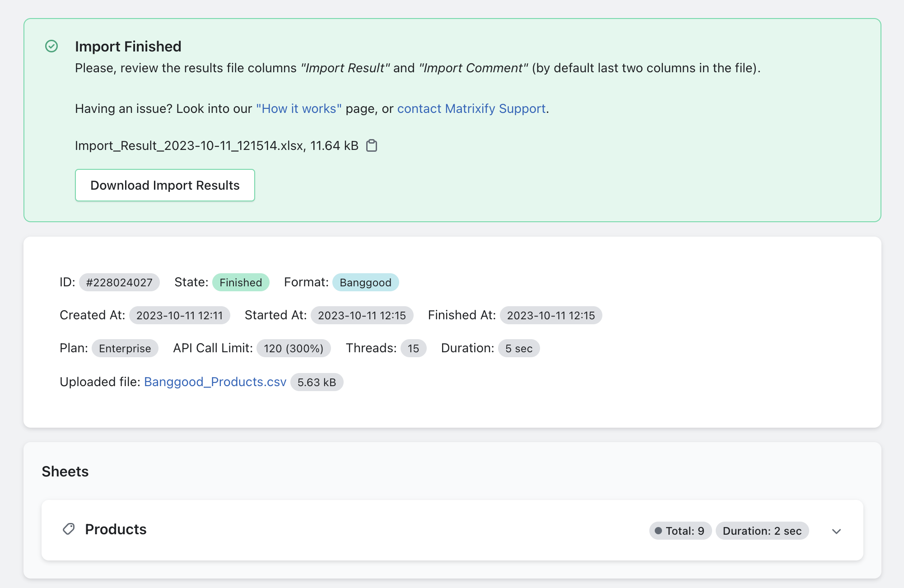Click the 120 (300%) API Call Limit badge
Viewport: 904px width, 588px height.
[294, 348]
